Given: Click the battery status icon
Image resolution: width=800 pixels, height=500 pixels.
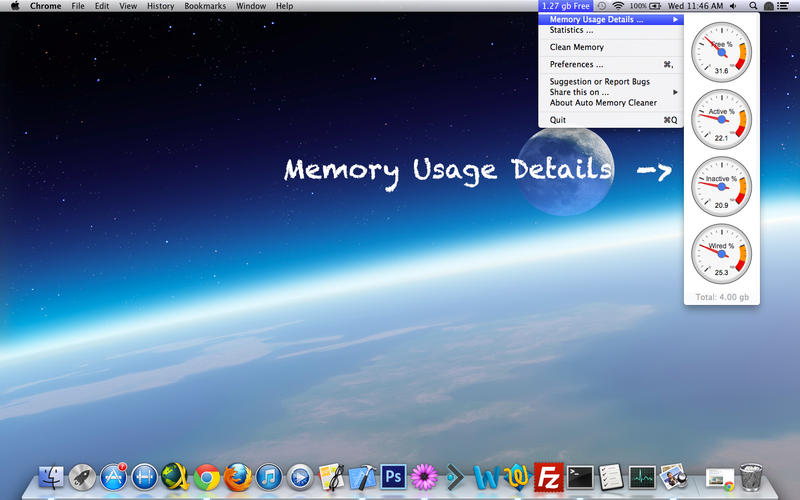Looking at the screenshot, I should (x=655, y=6).
